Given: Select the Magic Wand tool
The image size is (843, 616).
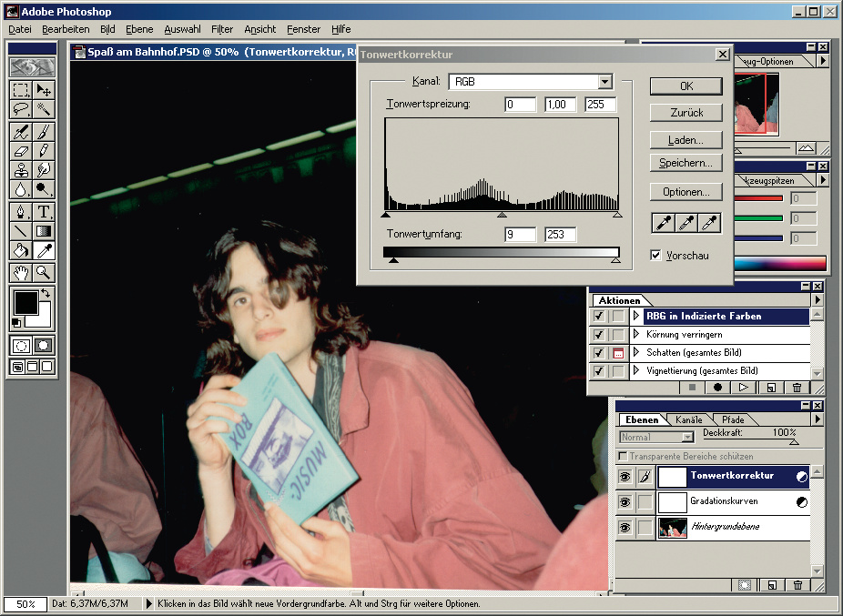Looking at the screenshot, I should tap(43, 109).
